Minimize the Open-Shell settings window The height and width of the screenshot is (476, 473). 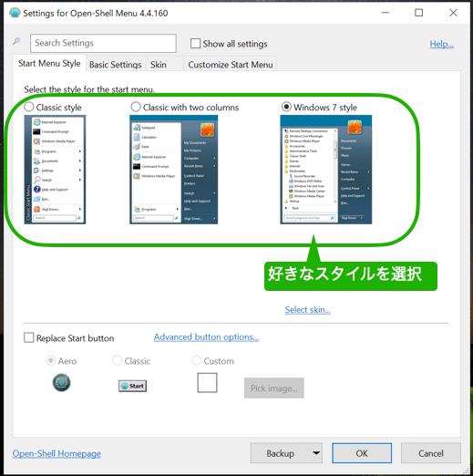pyautogui.click(x=386, y=13)
